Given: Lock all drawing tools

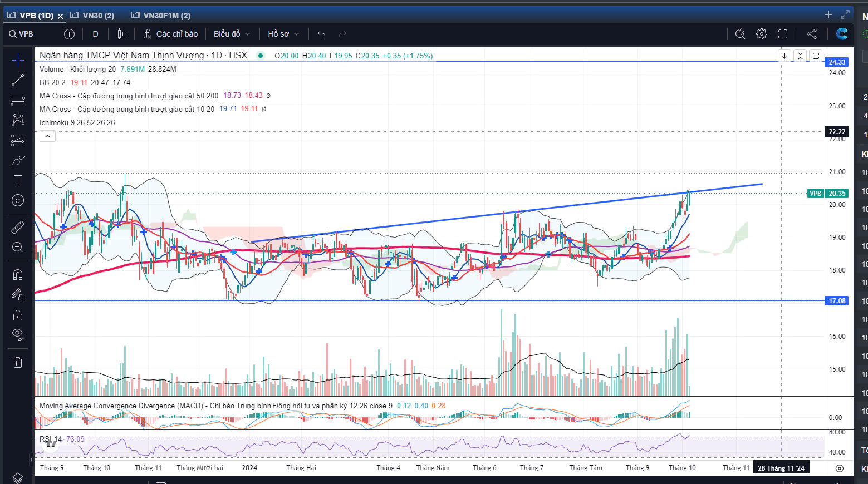Looking at the screenshot, I should coord(18,315).
